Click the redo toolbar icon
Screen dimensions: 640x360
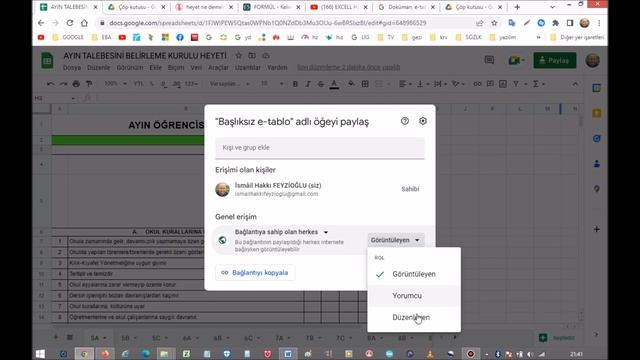pyautogui.click(x=63, y=84)
